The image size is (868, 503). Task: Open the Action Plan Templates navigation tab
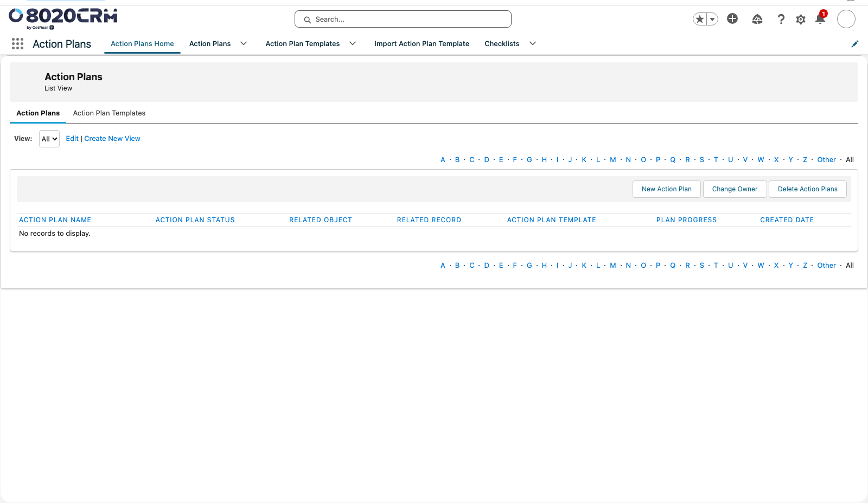tap(303, 44)
